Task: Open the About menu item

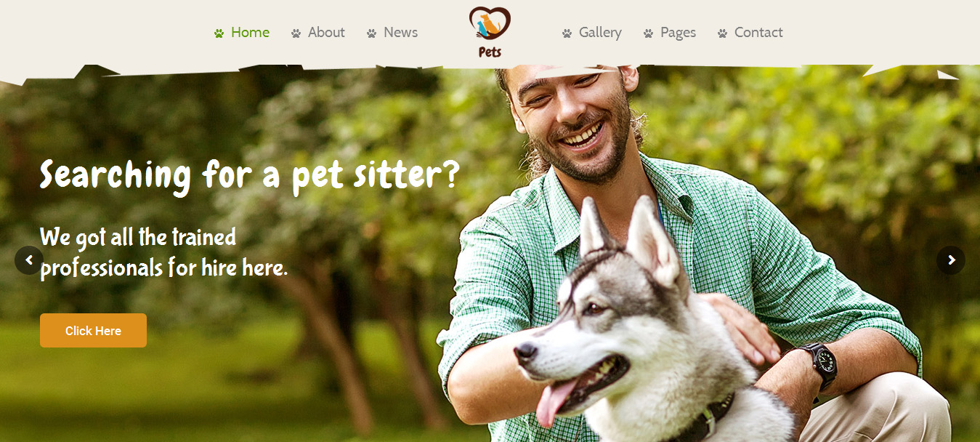Action: point(326,33)
